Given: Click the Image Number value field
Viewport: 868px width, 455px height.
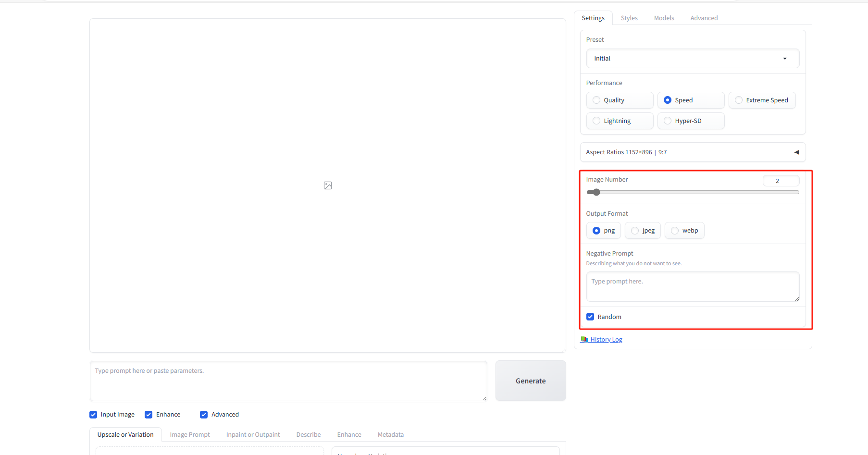Looking at the screenshot, I should coord(780,181).
